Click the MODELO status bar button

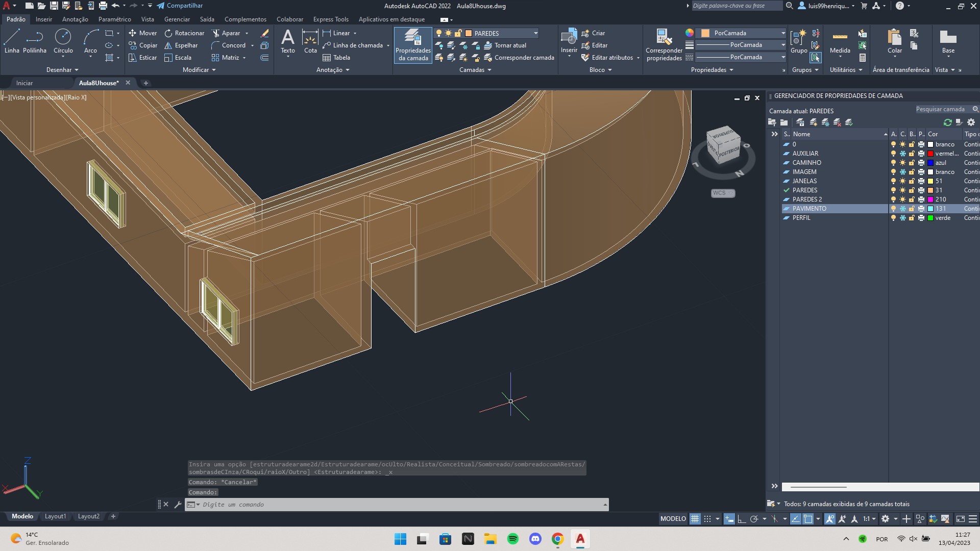(x=673, y=519)
